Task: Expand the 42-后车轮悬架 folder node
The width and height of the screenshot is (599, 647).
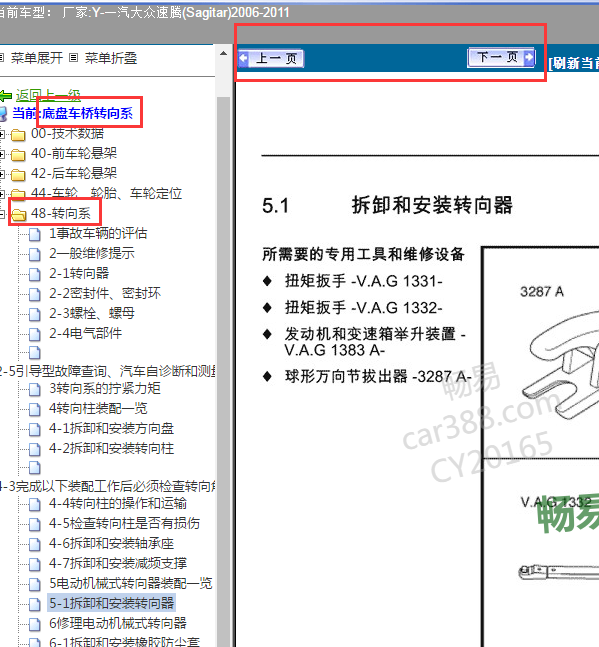Action: click(2, 174)
